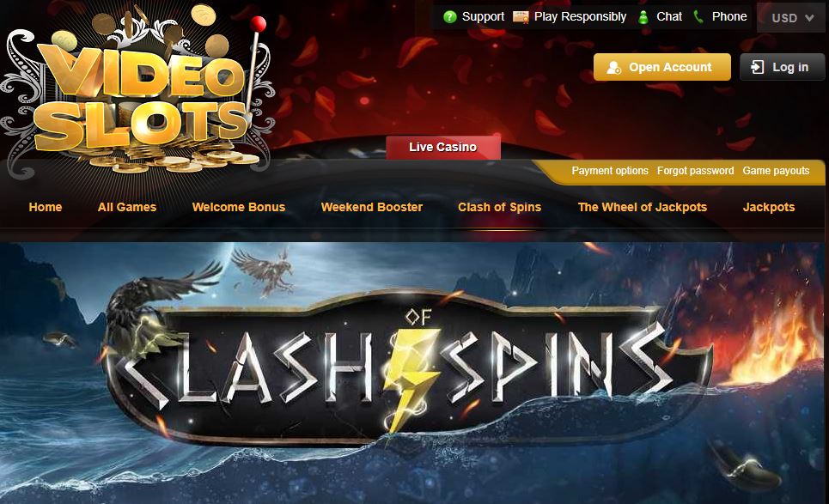
Task: Go to Welcome Bonus page
Action: [239, 207]
